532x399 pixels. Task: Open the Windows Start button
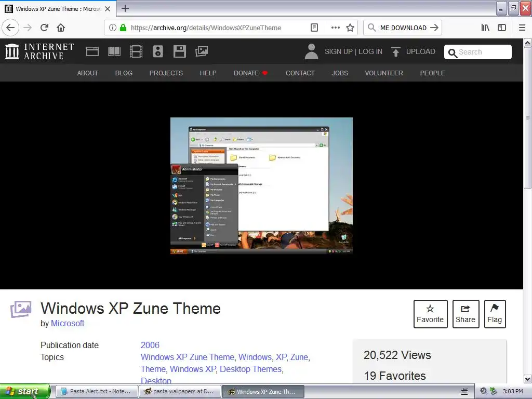(25, 391)
